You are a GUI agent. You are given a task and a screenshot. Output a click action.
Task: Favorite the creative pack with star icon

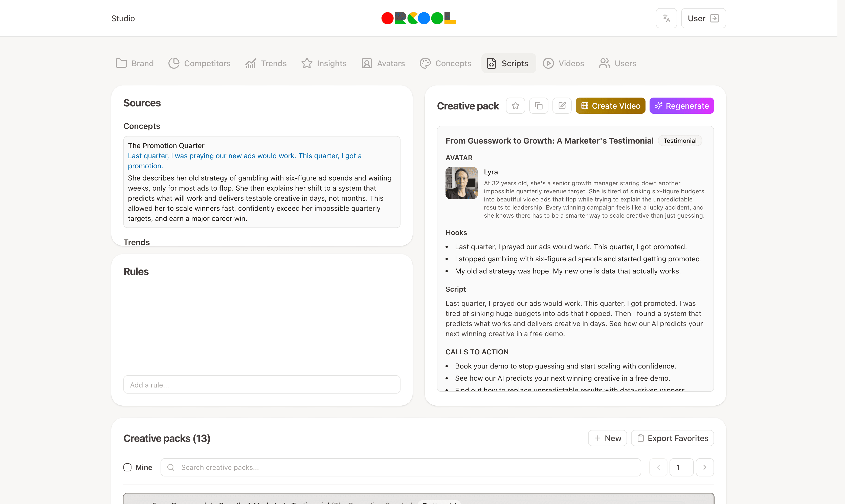tap(515, 106)
